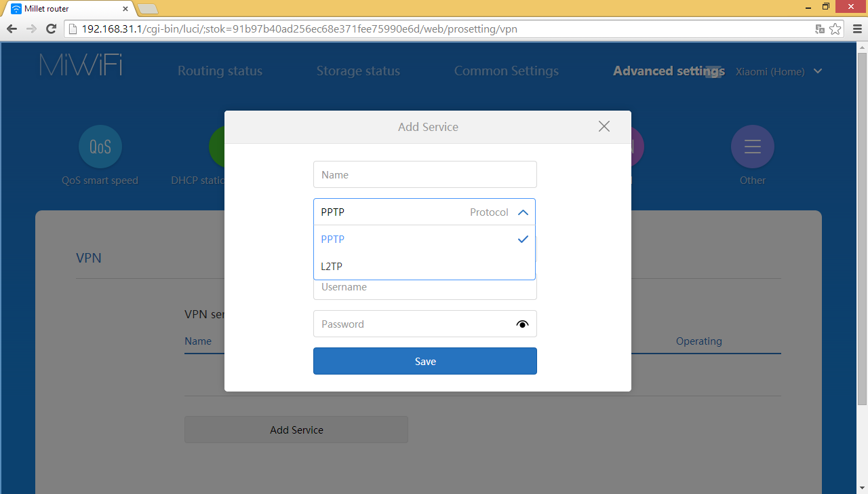
Task: Reload the router page
Action: coord(51,28)
